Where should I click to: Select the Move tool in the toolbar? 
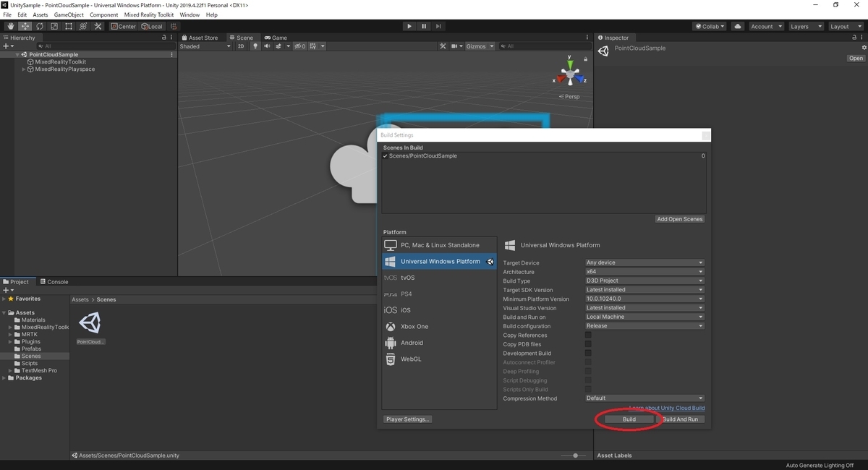pyautogui.click(x=25, y=26)
